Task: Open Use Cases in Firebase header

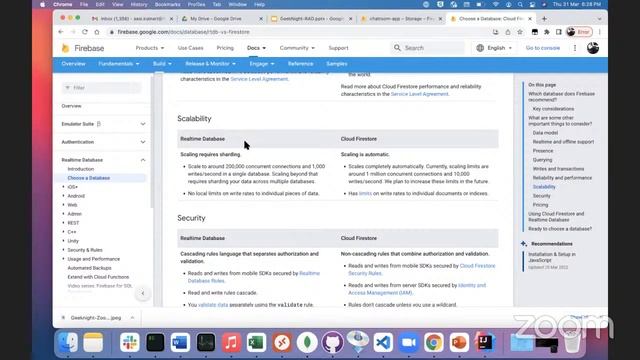Action: (190, 48)
